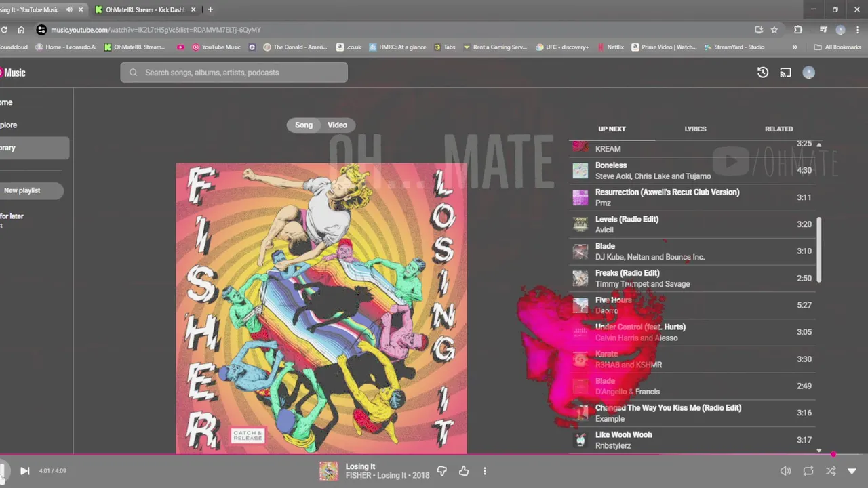868x488 pixels.
Task: Reload the page
Action: pos(4,30)
